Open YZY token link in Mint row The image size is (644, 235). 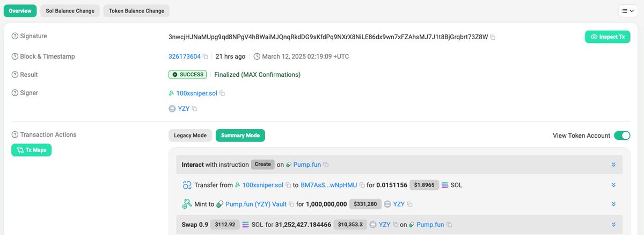click(x=399, y=204)
